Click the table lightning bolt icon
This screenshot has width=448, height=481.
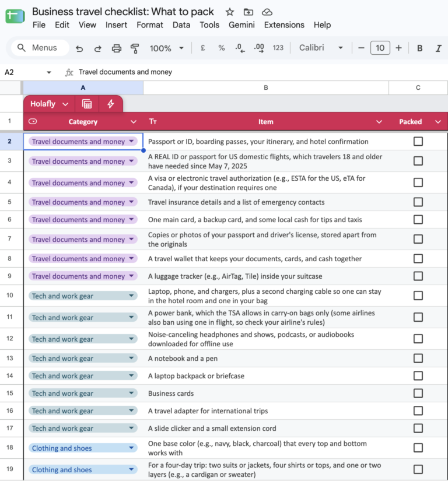pos(111,104)
